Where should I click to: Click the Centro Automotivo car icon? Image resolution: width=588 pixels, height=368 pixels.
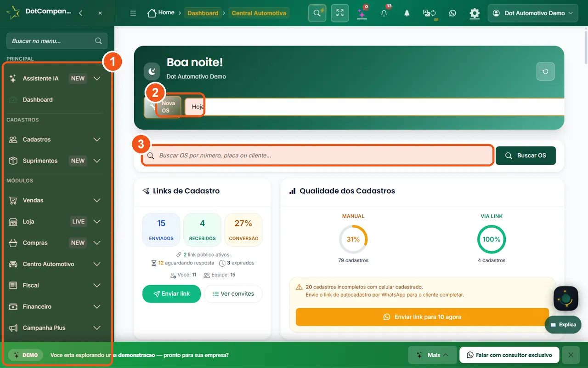click(13, 264)
